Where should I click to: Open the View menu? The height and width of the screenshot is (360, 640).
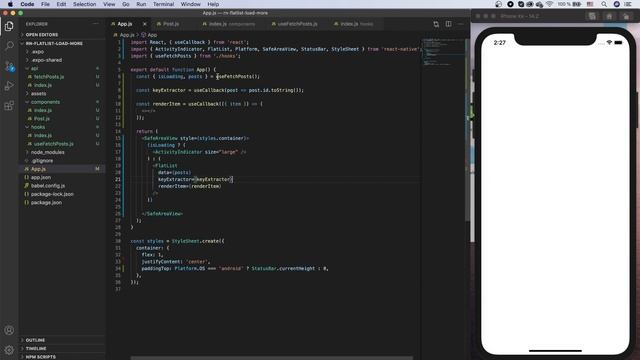tap(109, 4)
